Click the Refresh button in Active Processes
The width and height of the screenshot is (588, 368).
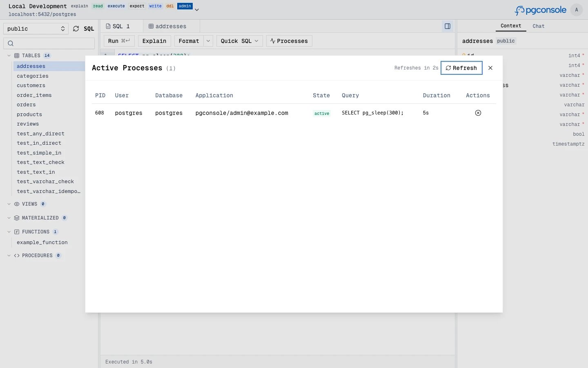click(461, 68)
